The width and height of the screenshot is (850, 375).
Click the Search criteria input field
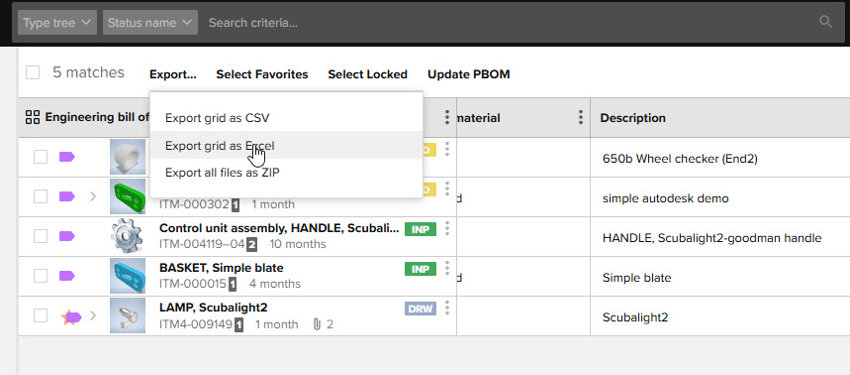point(510,23)
